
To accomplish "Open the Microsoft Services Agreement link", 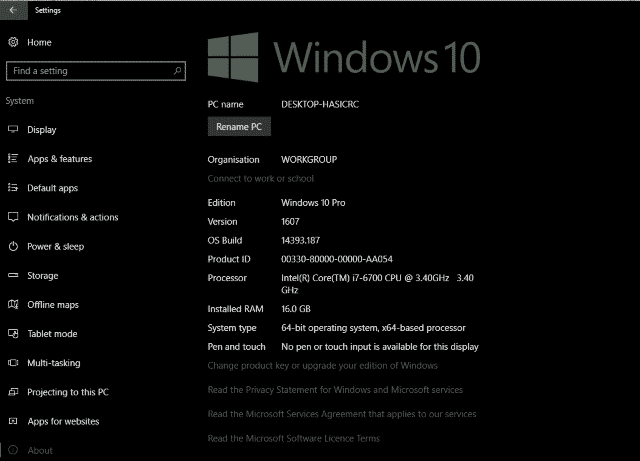I will pyautogui.click(x=342, y=414).
